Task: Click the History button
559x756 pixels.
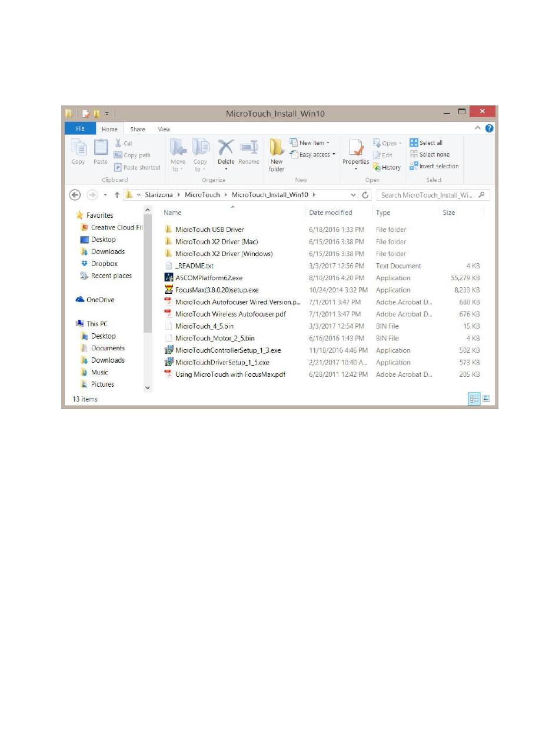Action: [x=387, y=167]
